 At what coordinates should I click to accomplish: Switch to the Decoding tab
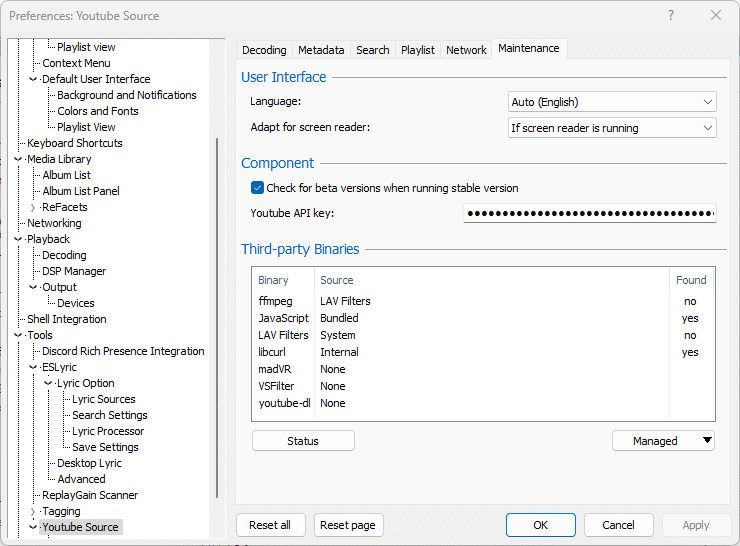pos(264,50)
